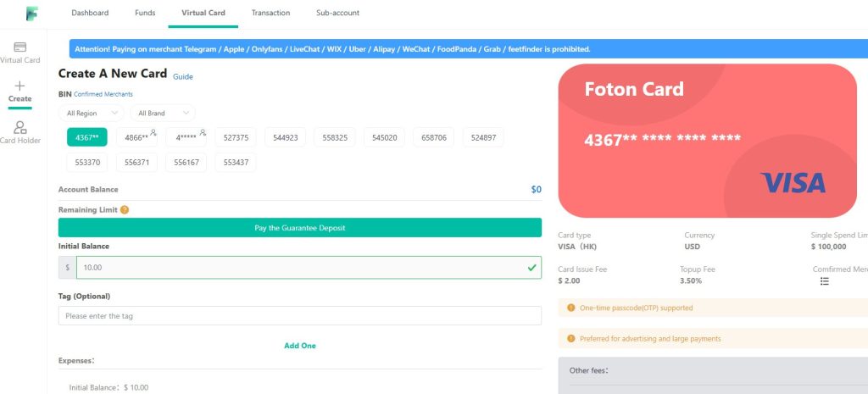Click Card Issue Fee $ 2.00 value
The height and width of the screenshot is (394, 868).
click(569, 280)
